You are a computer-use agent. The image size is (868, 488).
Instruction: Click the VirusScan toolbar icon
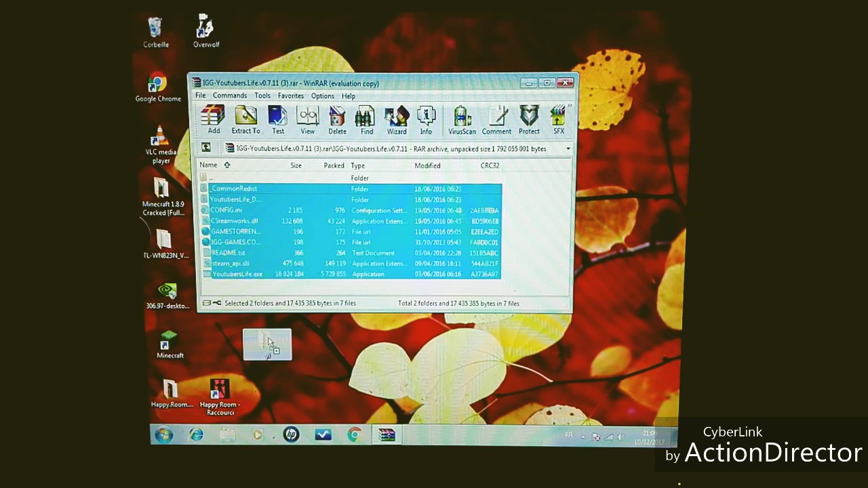click(462, 120)
